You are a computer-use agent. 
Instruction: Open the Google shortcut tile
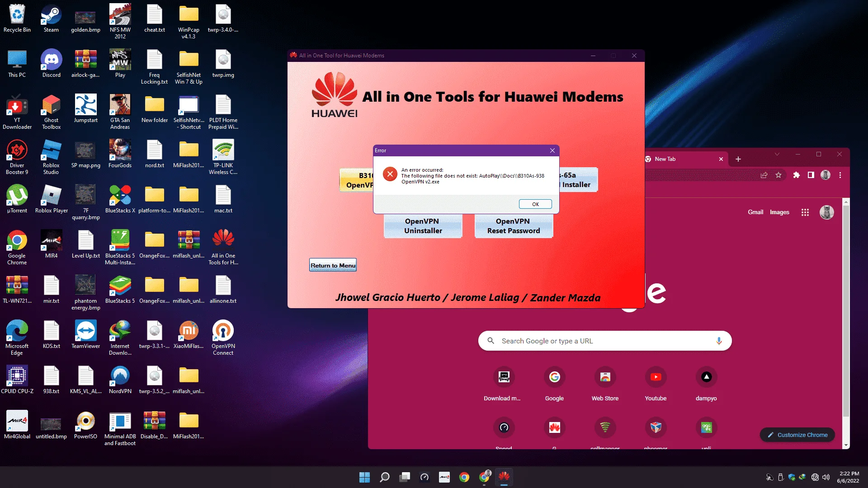pyautogui.click(x=554, y=383)
